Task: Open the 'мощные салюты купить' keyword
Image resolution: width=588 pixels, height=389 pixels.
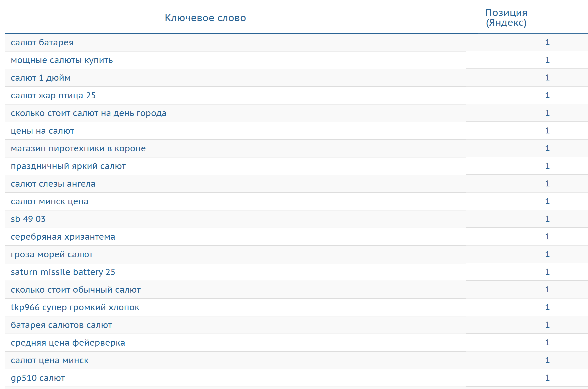Action: click(62, 60)
